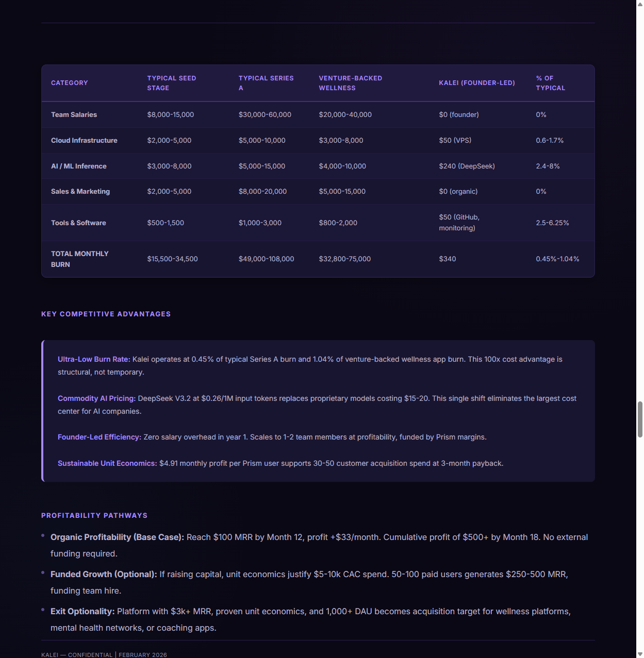Click the CATEGORY column header
Image resolution: width=644 pixels, height=658 pixels.
pos(70,83)
